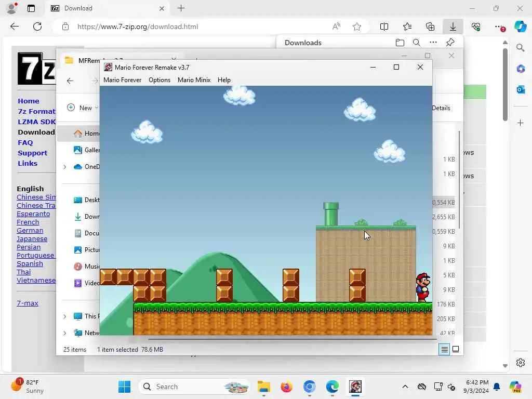Screen dimensions: 532x399
Task: Close the Download browser tab
Action: (162, 8)
